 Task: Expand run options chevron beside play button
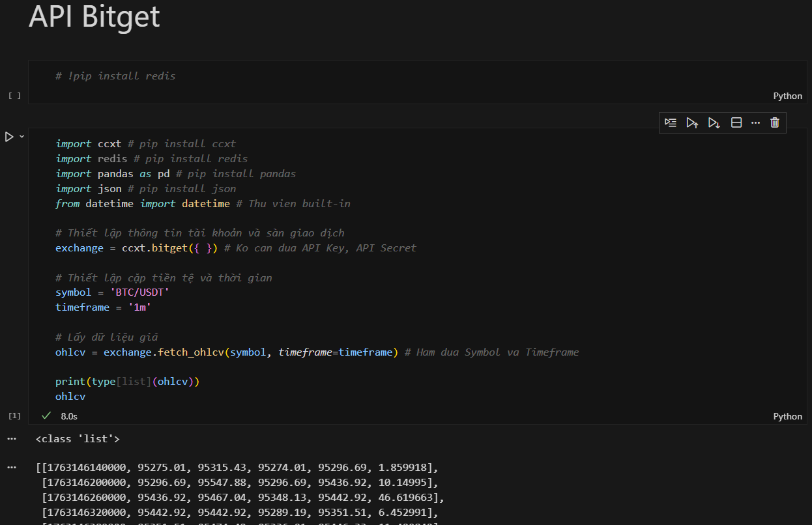coord(22,137)
